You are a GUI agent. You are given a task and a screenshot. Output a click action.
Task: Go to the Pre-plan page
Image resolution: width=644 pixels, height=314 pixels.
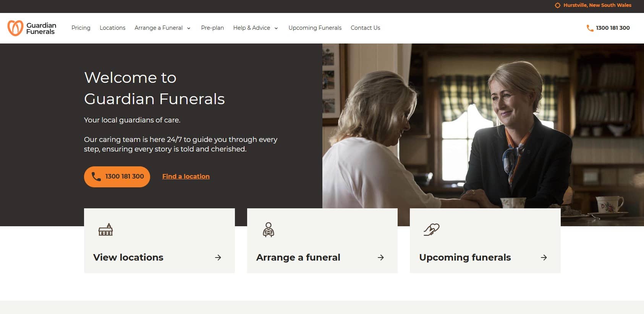212,28
